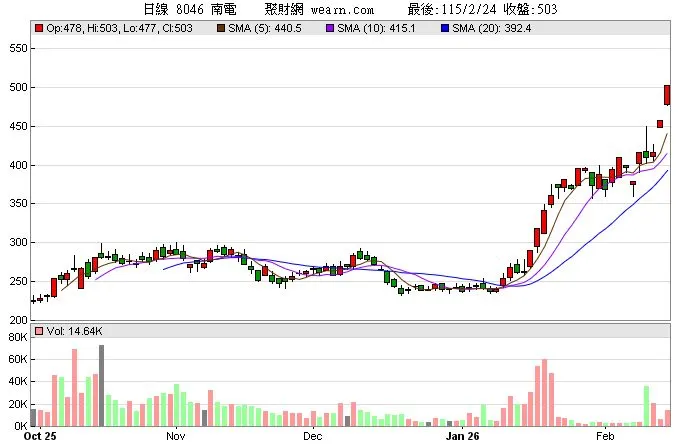Viewport: 700px width, 447px height.
Task: Click the 80K volume axis label
Action: 18,337
